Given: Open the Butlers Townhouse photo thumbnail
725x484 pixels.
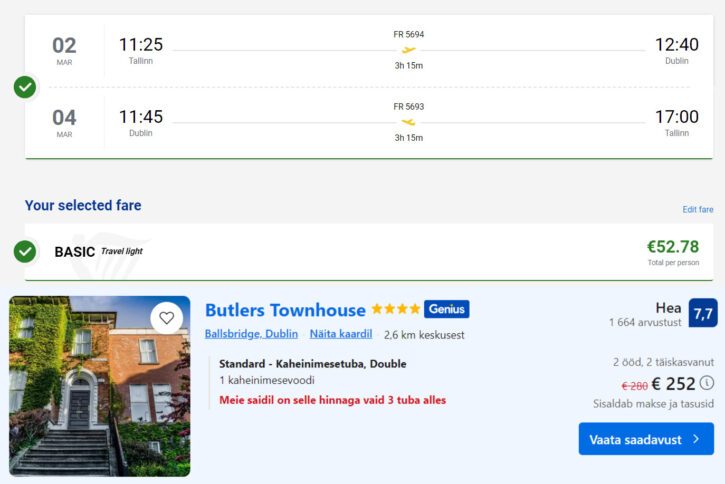Looking at the screenshot, I should pos(100,386).
